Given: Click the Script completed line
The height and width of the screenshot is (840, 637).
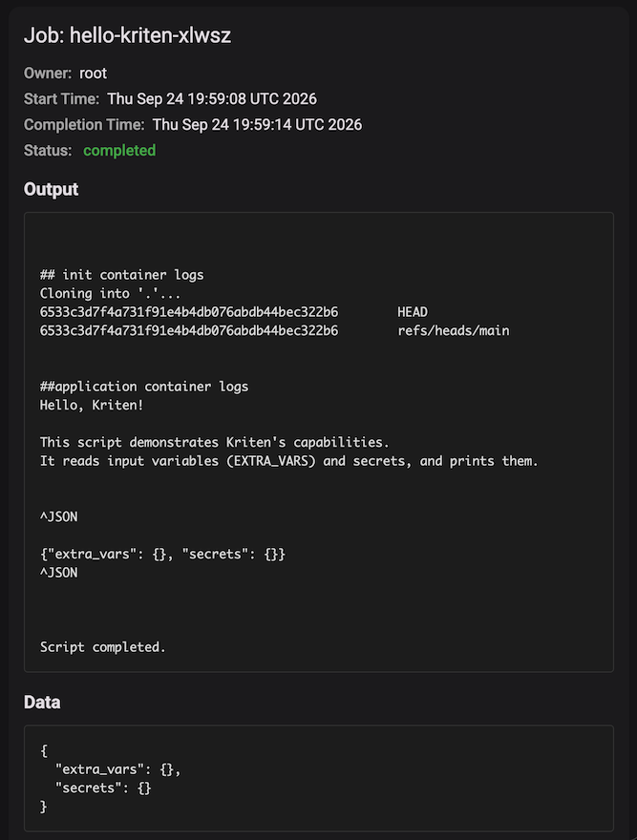Looking at the screenshot, I should click(103, 647).
